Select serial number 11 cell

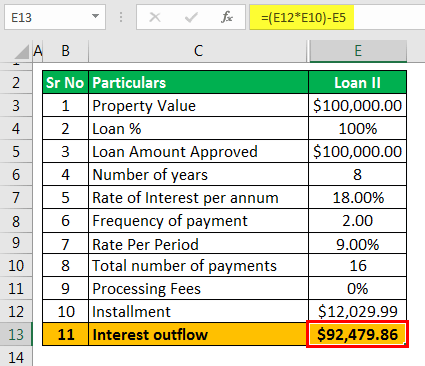(x=65, y=334)
